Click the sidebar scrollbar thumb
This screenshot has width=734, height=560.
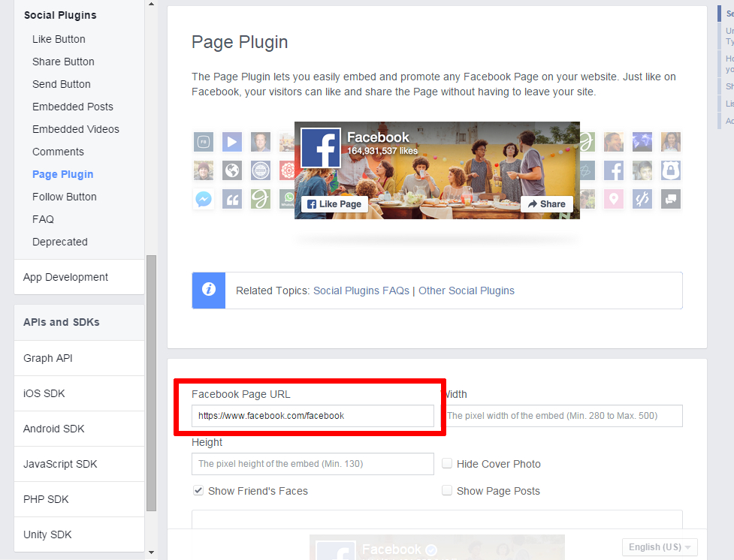point(151,383)
